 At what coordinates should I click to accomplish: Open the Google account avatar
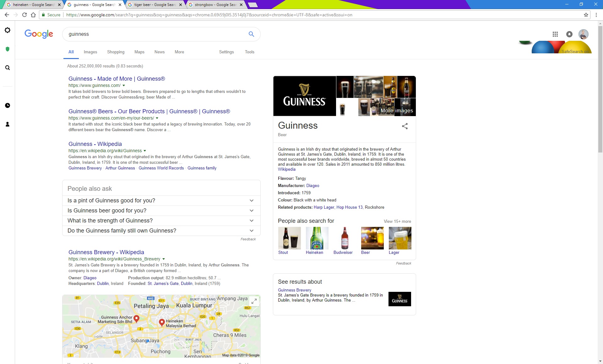pos(584,34)
